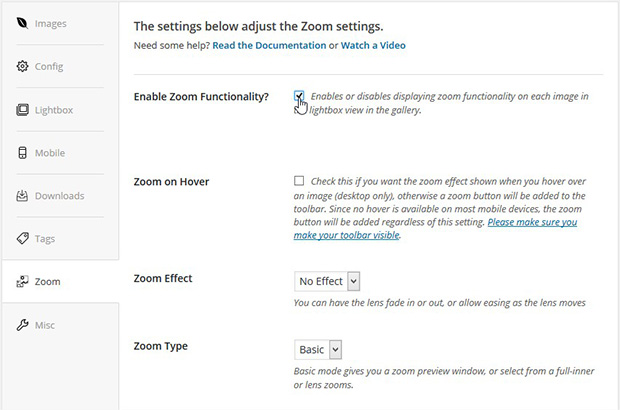Open the Read the Documentation link
Screen dimensions: 620x410
(269, 45)
